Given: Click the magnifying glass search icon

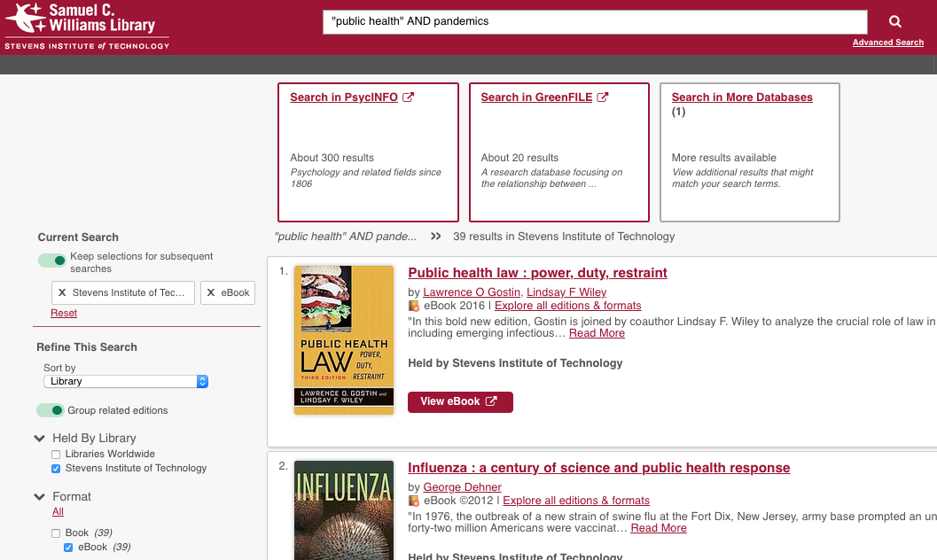Looking at the screenshot, I should click(894, 21).
